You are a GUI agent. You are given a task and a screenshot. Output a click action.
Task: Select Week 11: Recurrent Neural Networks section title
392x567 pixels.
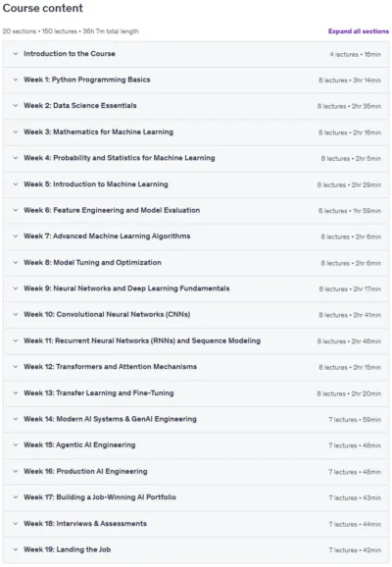click(142, 340)
